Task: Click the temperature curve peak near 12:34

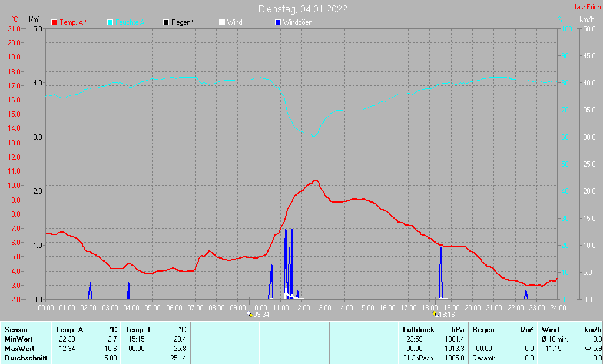Action: 316,180
